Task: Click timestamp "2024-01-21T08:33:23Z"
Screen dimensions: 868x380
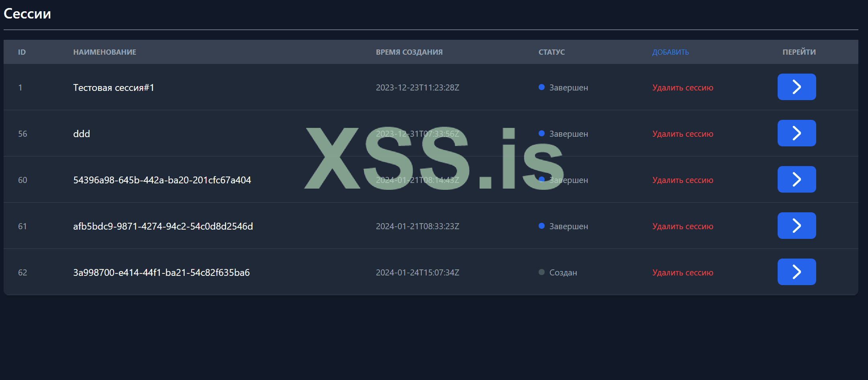Action: pos(417,226)
